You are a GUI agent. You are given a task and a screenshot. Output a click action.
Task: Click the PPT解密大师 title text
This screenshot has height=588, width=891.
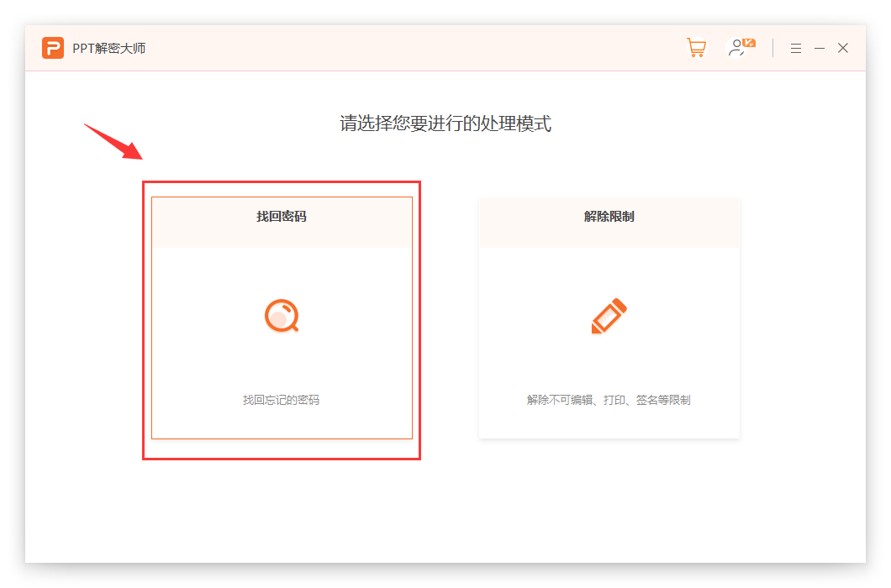[x=109, y=48]
